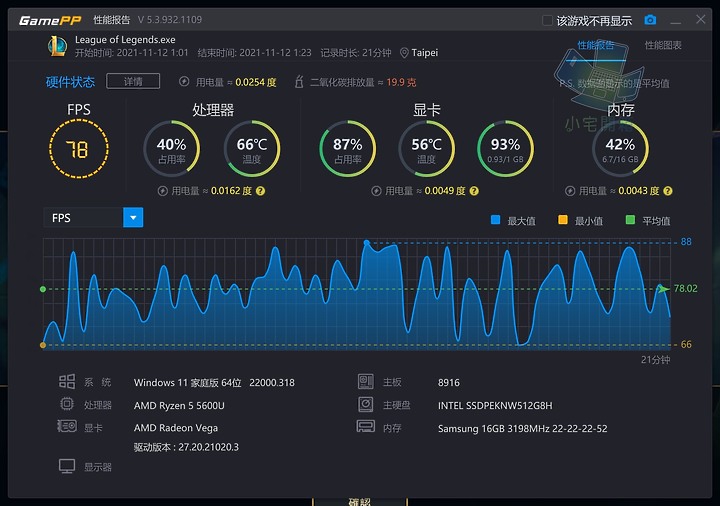Click the Samsung 16GB 3198MHz memory text
Viewport: 720px width, 506px height.
523,428
